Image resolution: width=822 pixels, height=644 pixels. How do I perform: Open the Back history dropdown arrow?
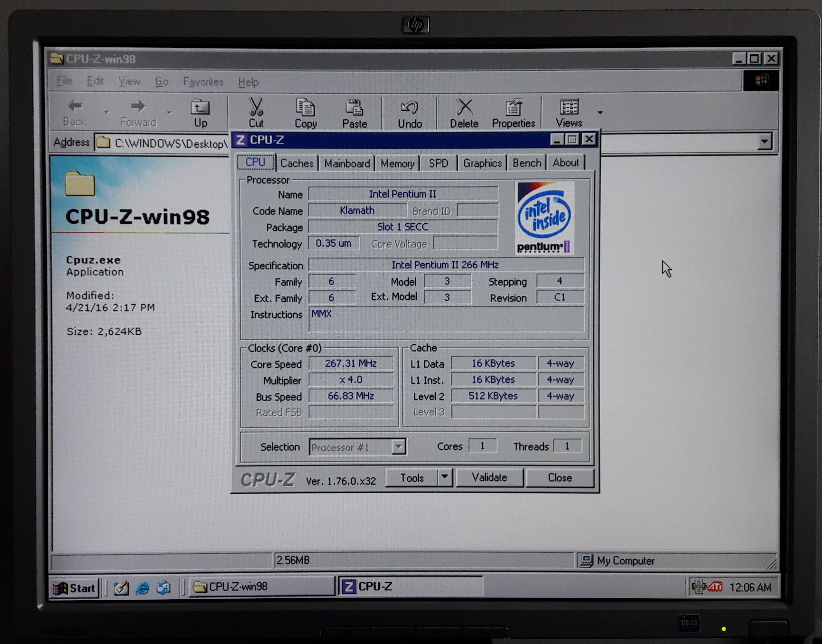107,112
